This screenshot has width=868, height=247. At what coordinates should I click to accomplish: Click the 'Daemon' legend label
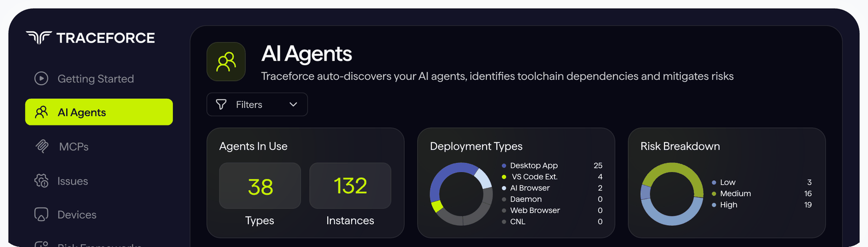coord(526,199)
